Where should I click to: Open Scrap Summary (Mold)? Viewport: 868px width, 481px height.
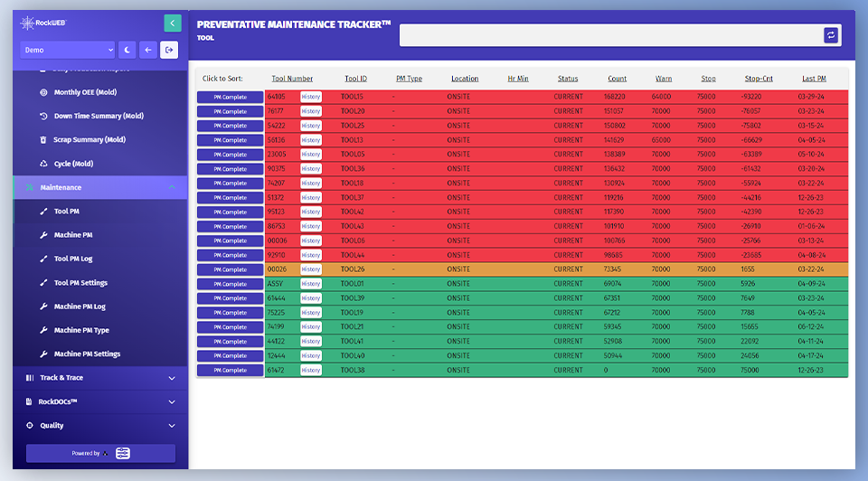pos(90,140)
